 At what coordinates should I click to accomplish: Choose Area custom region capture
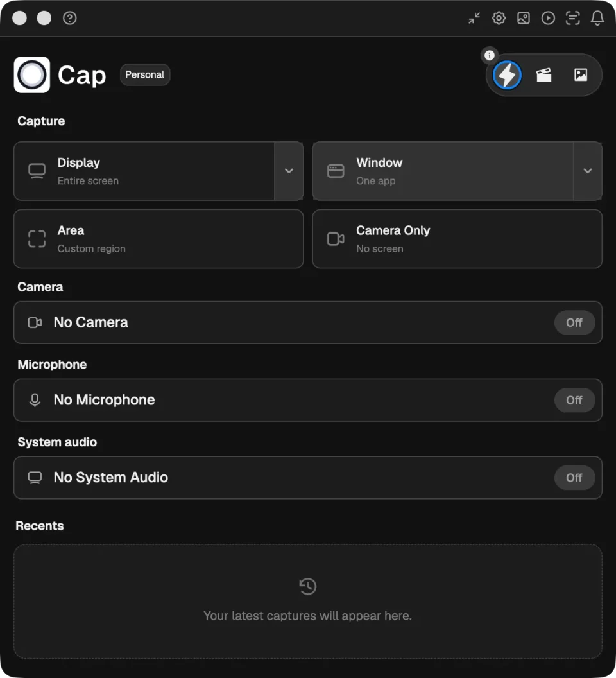coord(158,239)
